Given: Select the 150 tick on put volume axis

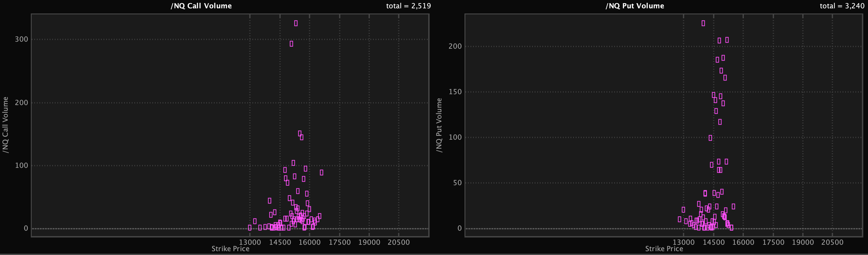Looking at the screenshot, I should [x=455, y=92].
